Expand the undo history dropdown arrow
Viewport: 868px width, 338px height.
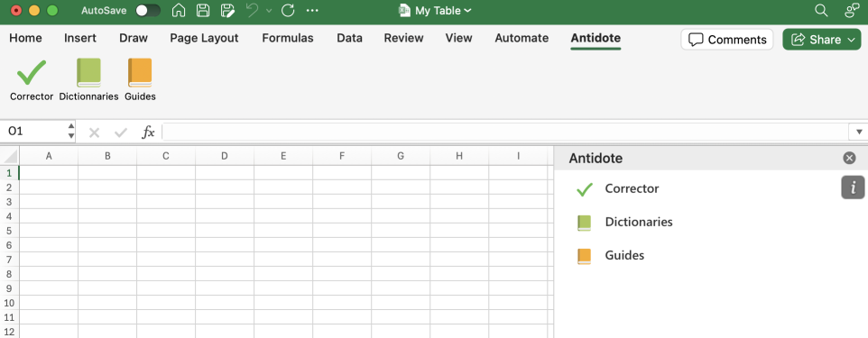tap(269, 11)
